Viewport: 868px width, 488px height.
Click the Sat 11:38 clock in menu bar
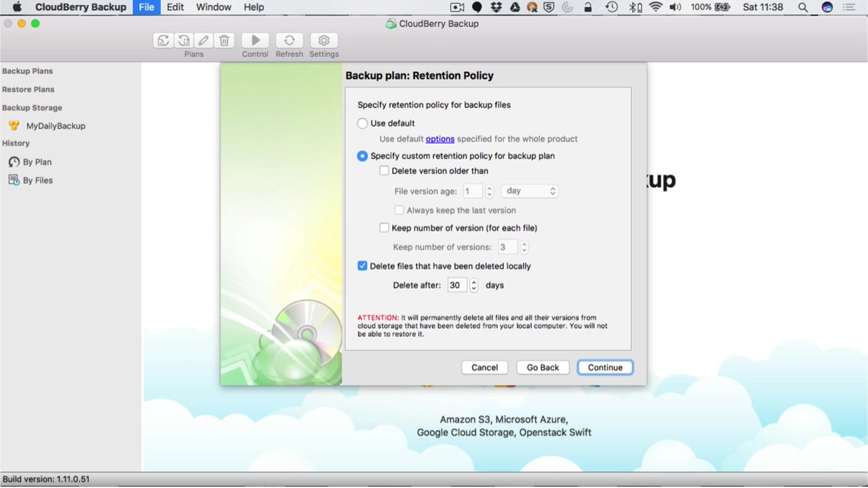click(x=763, y=7)
